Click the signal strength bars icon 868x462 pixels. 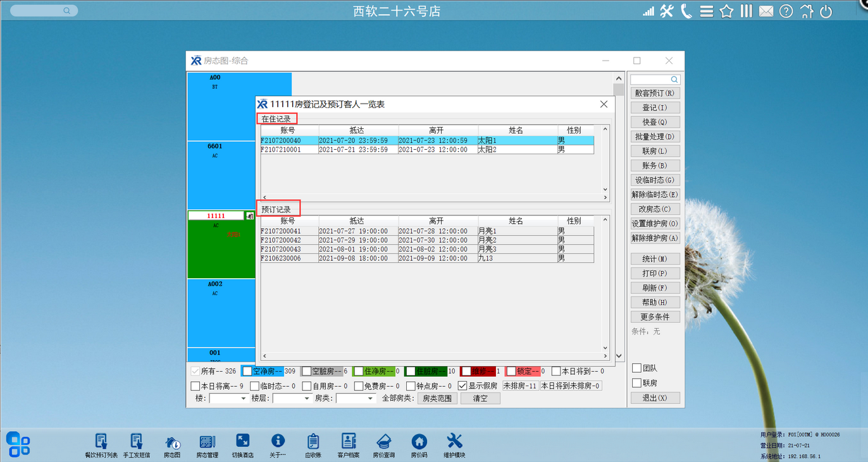coord(648,11)
